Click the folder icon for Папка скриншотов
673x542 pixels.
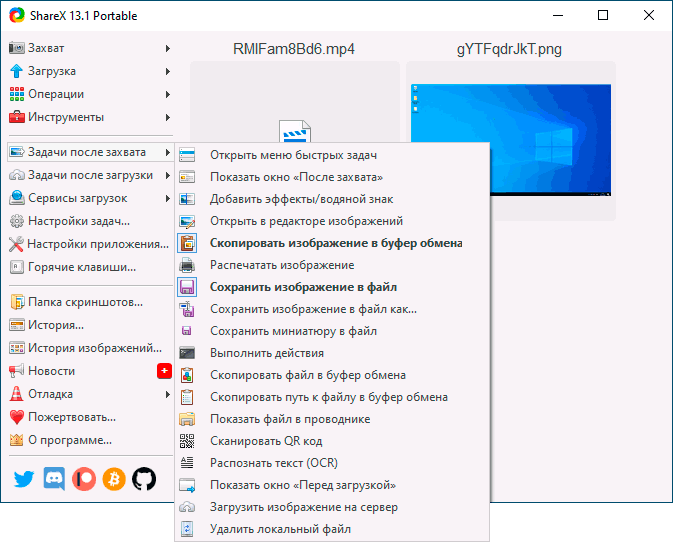[17, 302]
